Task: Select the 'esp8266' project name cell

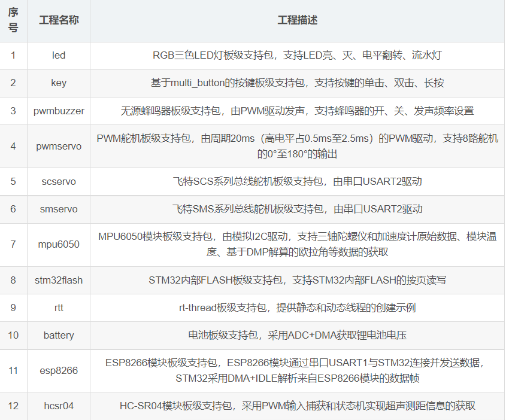Action: [x=59, y=371]
